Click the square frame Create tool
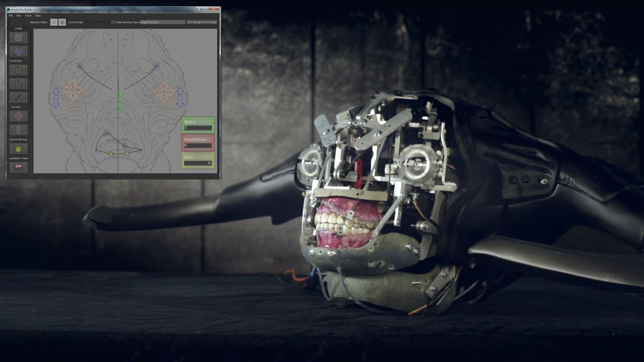This screenshot has width=644, height=362. point(18,38)
